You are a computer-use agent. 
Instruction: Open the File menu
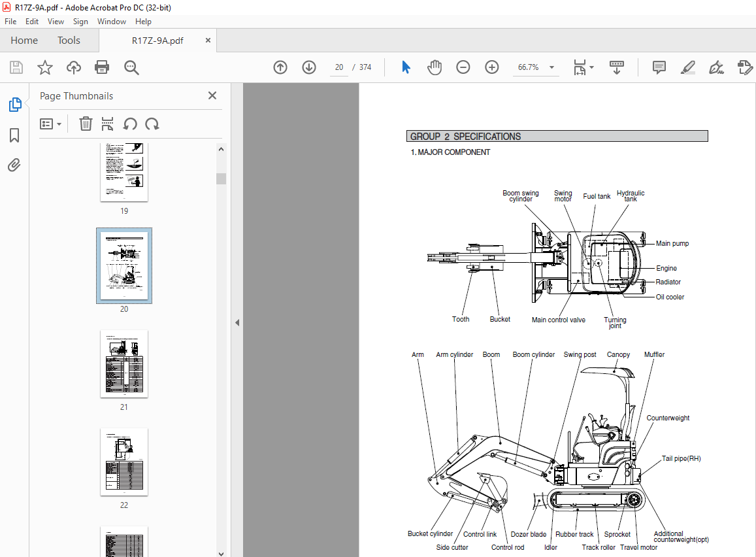[10, 21]
